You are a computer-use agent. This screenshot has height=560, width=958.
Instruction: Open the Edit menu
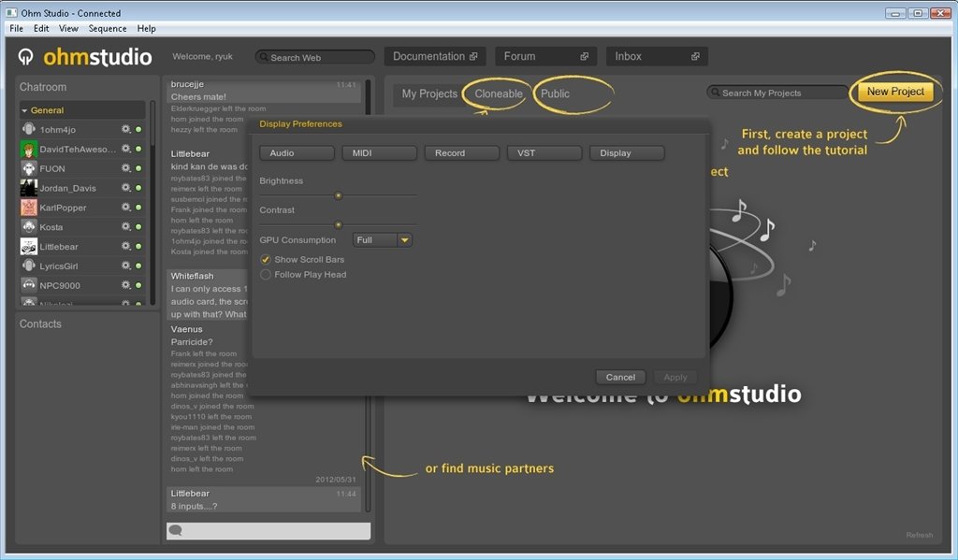pyautogui.click(x=41, y=28)
